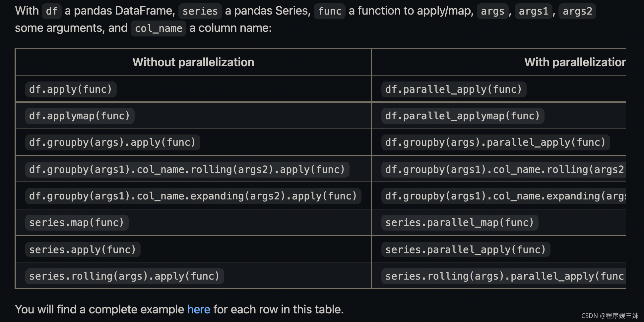Click df.parallel_apply(func) code snippet
Screen dimensions: 644x322
(x=453, y=89)
